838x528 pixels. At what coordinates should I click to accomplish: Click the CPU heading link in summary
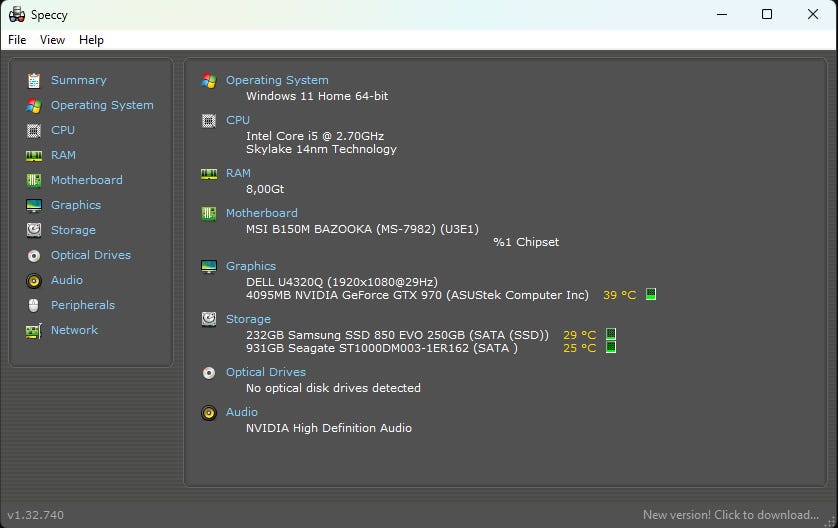[238, 120]
